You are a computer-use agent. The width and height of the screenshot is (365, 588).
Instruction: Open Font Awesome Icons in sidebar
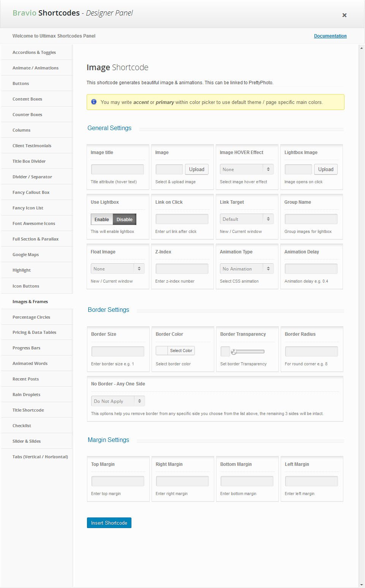[x=34, y=223]
